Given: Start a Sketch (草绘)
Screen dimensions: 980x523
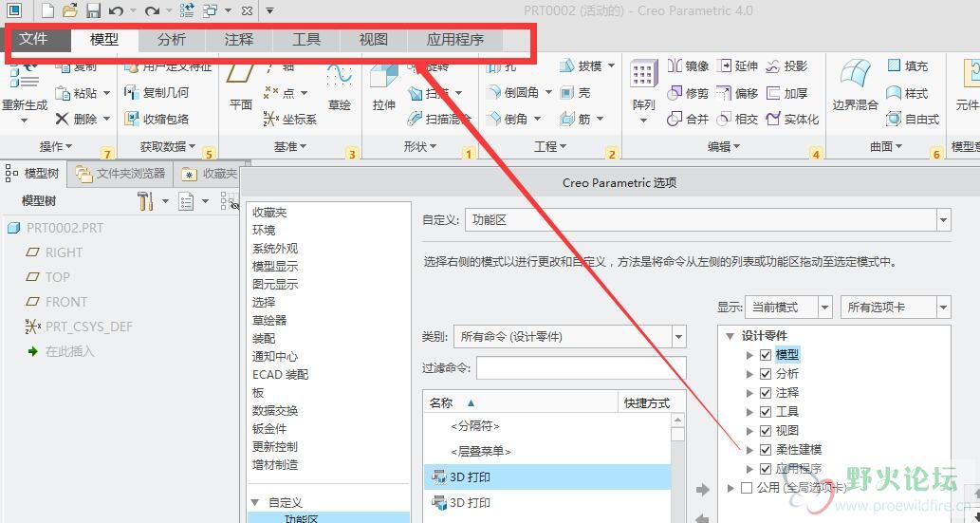Looking at the screenshot, I should pos(340,87).
